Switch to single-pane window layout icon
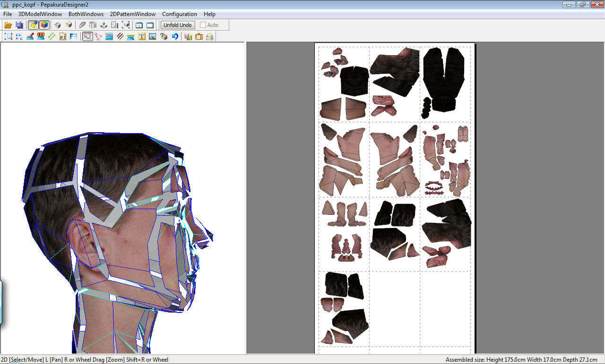 coord(150,25)
